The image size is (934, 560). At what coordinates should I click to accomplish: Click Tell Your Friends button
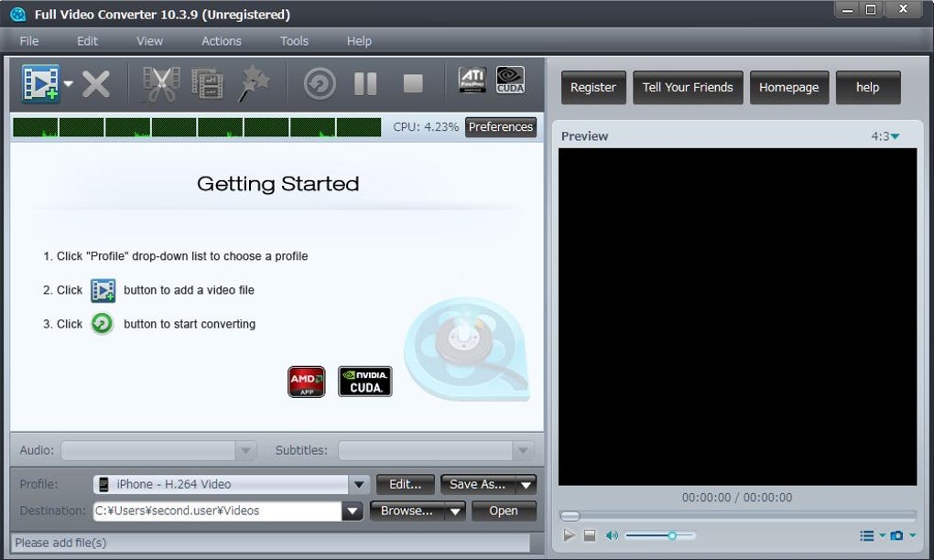pos(688,88)
